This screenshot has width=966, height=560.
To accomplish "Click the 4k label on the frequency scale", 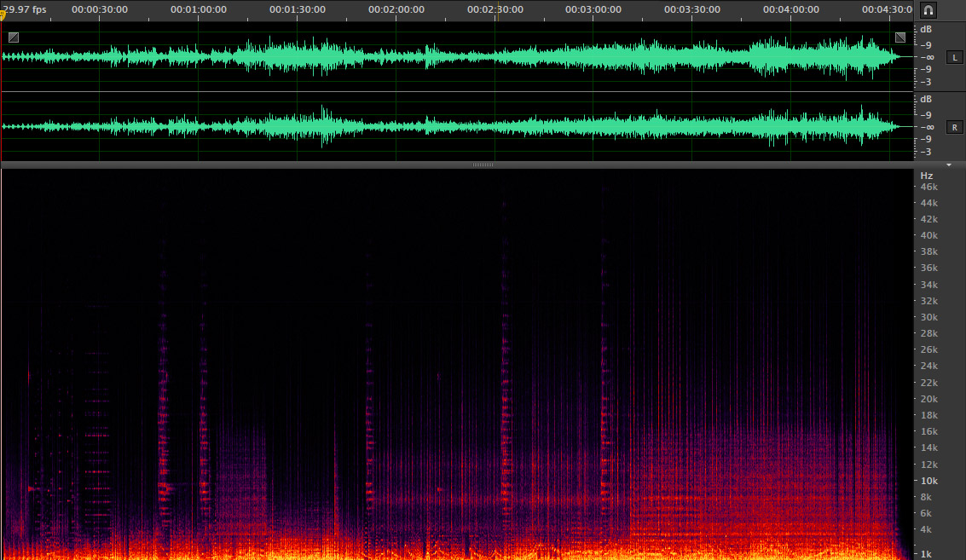I will coord(926,529).
